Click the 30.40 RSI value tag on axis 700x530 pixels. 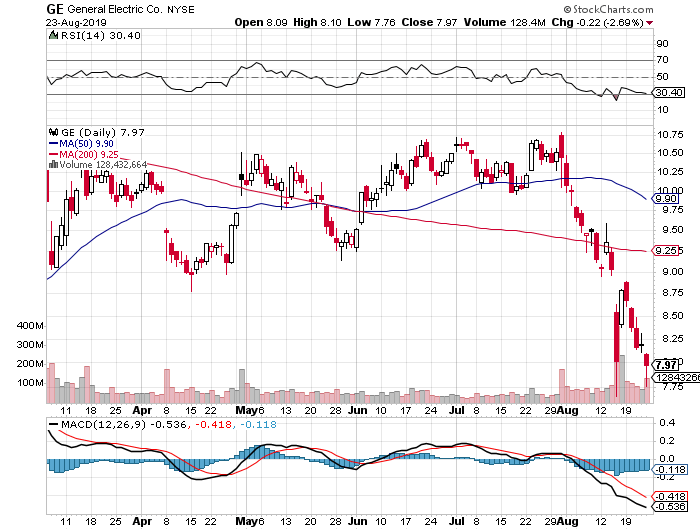pyautogui.click(x=668, y=92)
